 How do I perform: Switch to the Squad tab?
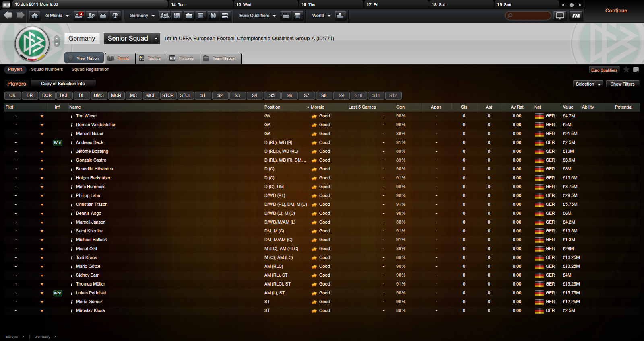click(120, 58)
